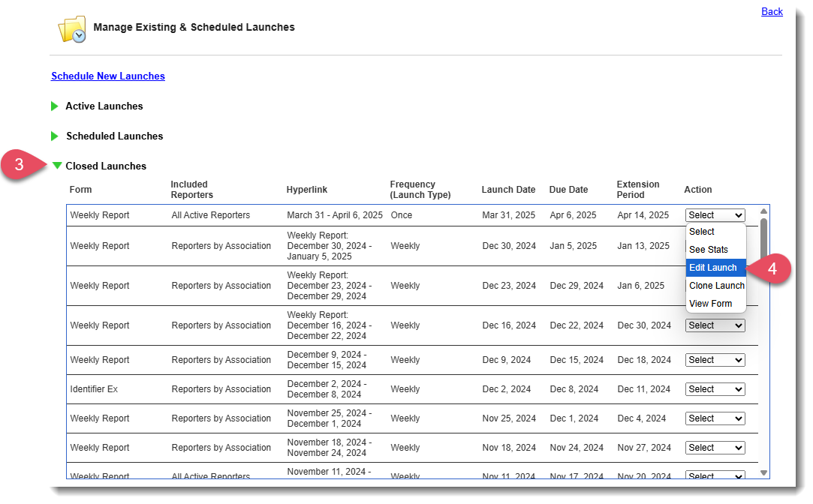The width and height of the screenshot is (813, 504).
Task: Click the 'Dec 30, 2024' launch date cell
Action: (x=509, y=246)
